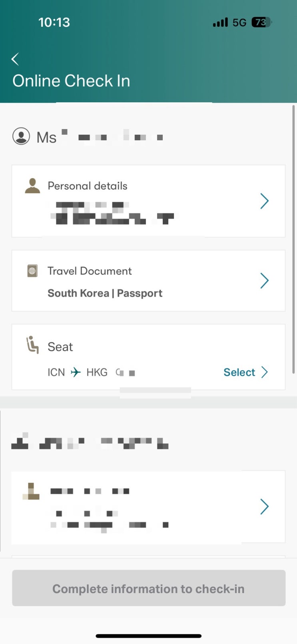Tap the Seat section heading

[60, 347]
